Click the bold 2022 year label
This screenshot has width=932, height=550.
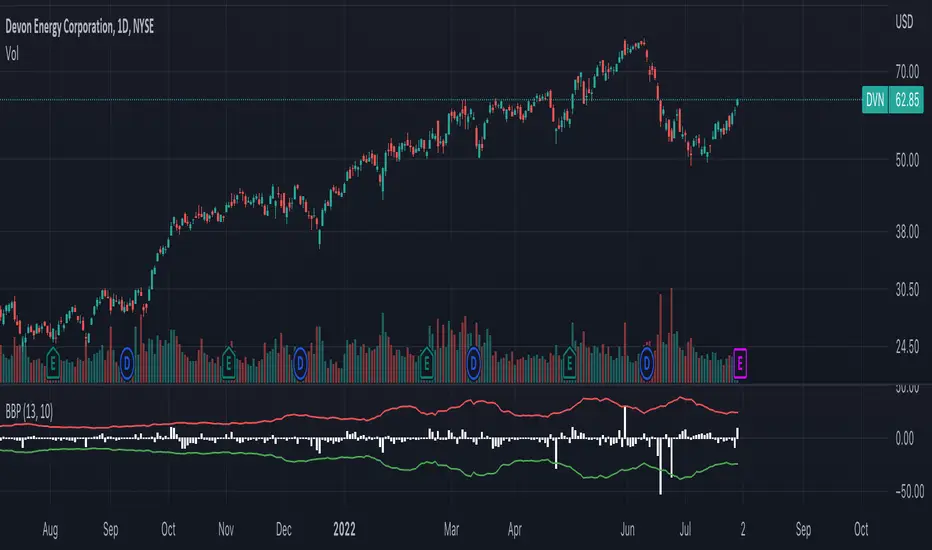click(344, 529)
